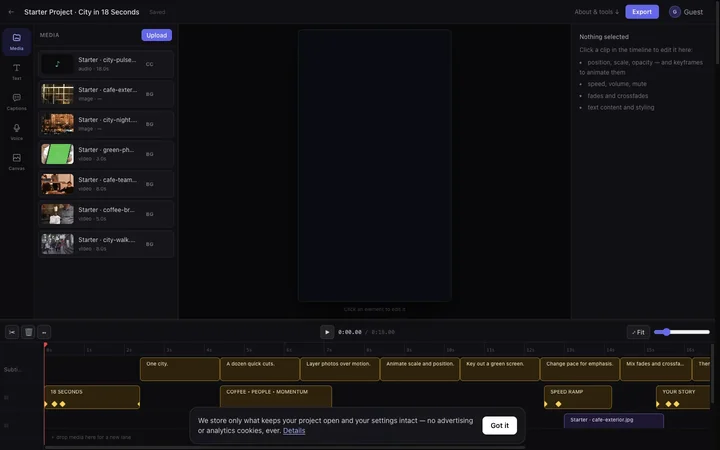Image resolution: width=720 pixels, height=450 pixels.
Task: Click the Export button
Action: 642,12
